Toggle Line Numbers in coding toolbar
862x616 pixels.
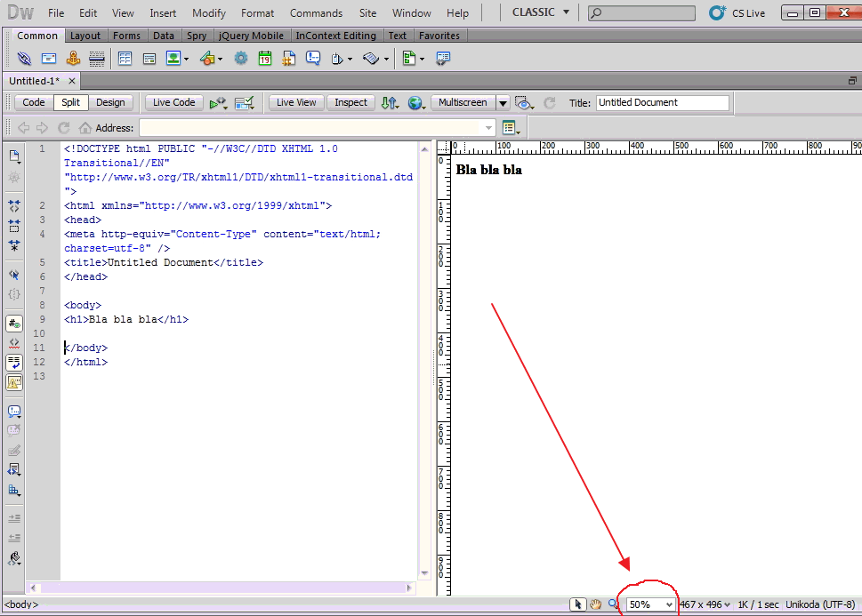point(14,324)
